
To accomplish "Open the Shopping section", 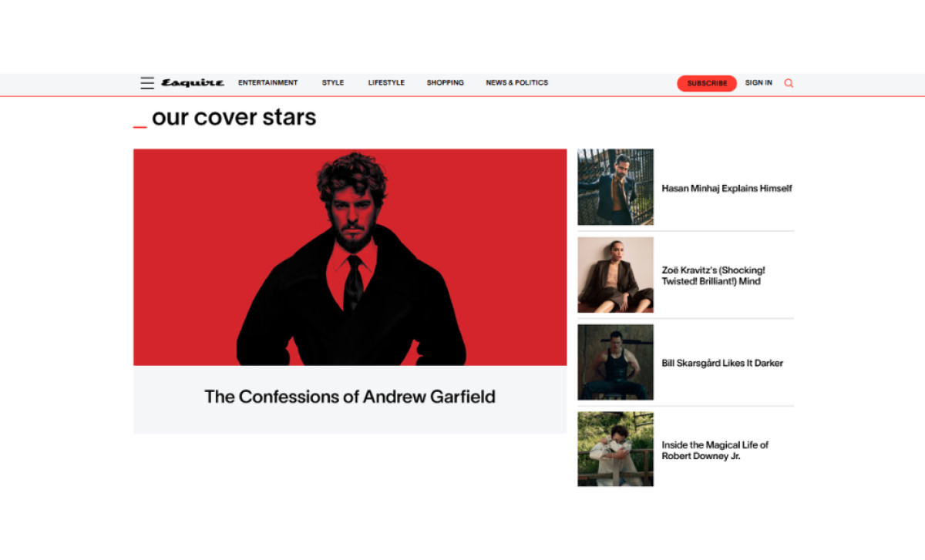I will pyautogui.click(x=446, y=83).
